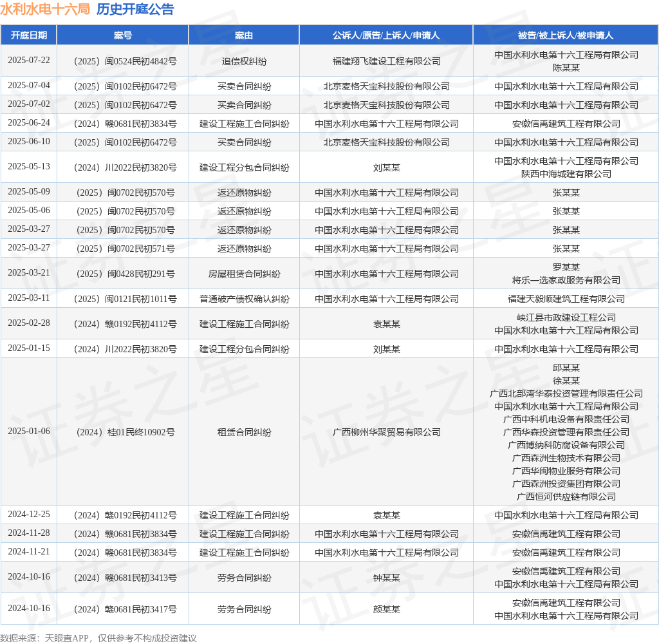Click case number 桂01民终10902号
Screen dimensions: 659x644
point(125,432)
